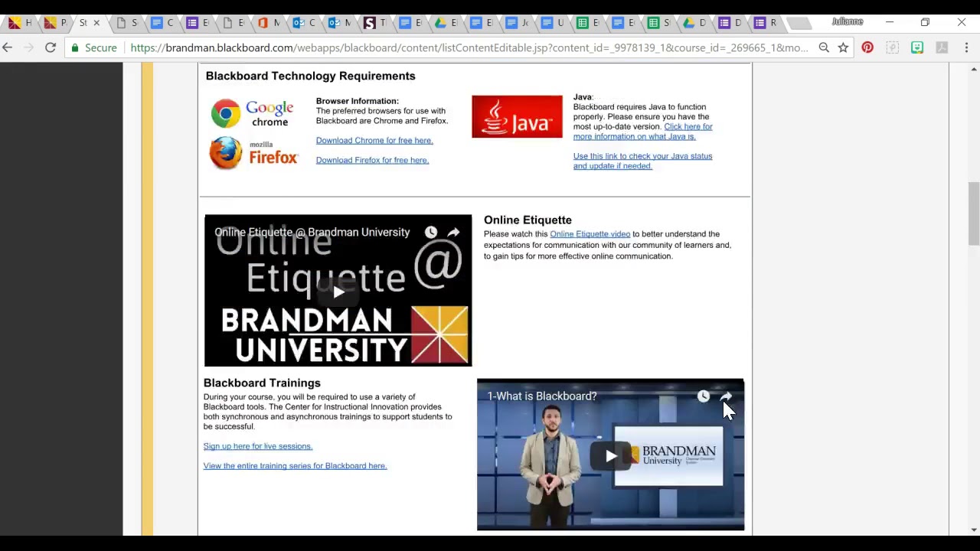The width and height of the screenshot is (980, 551).
Task: Go back with browser back arrow
Action: (8, 47)
